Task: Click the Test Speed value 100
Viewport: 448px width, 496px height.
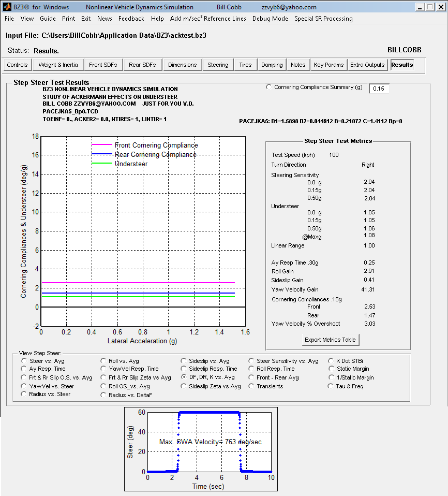Action: (x=334, y=155)
